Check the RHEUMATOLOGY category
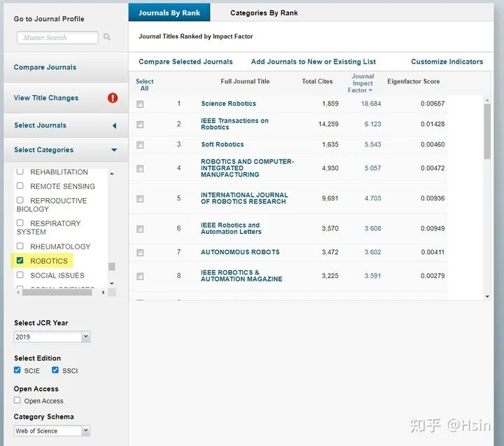This screenshot has width=504, height=446. pos(20,246)
